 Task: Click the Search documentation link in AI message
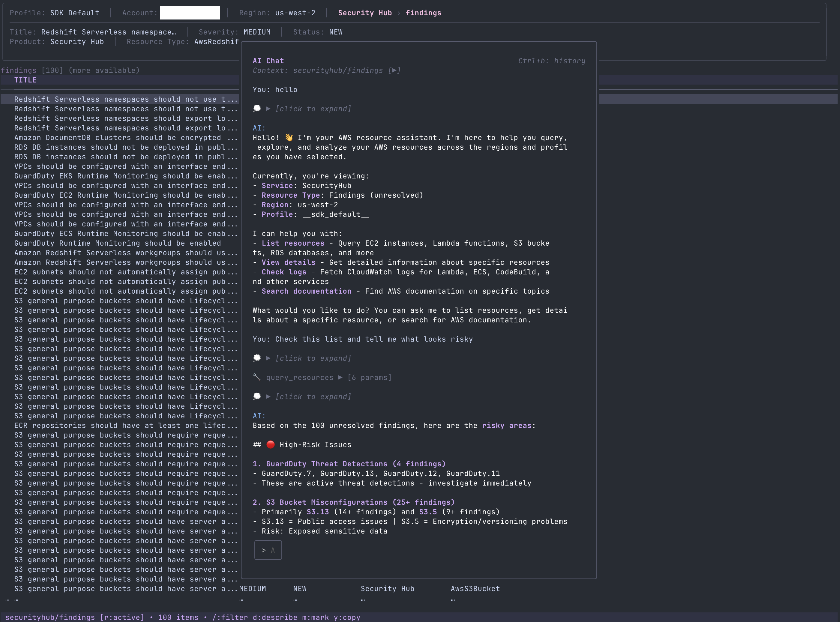pos(306,291)
